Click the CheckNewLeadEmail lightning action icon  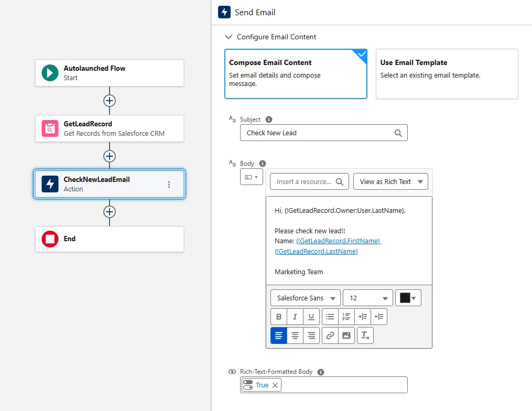(50, 184)
